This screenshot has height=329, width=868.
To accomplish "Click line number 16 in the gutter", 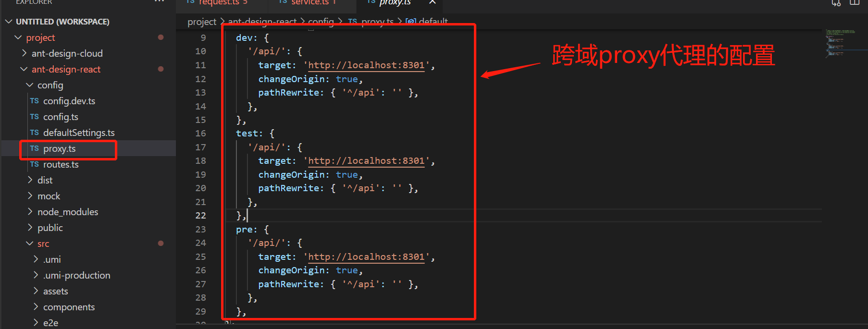I will (x=200, y=134).
